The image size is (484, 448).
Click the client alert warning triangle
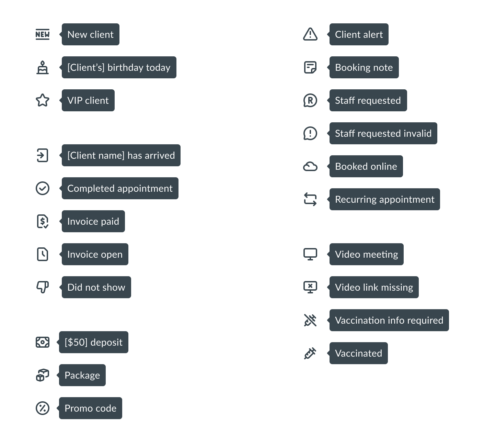coord(310,34)
